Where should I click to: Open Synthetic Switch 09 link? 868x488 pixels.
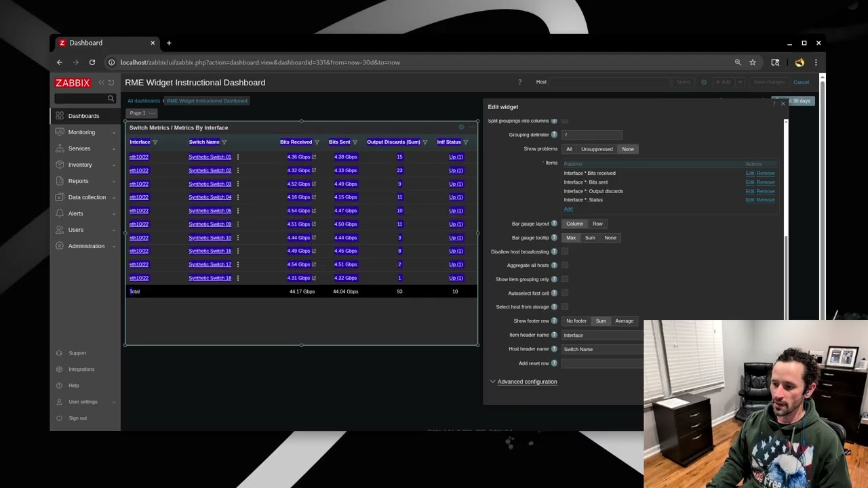[210, 224]
